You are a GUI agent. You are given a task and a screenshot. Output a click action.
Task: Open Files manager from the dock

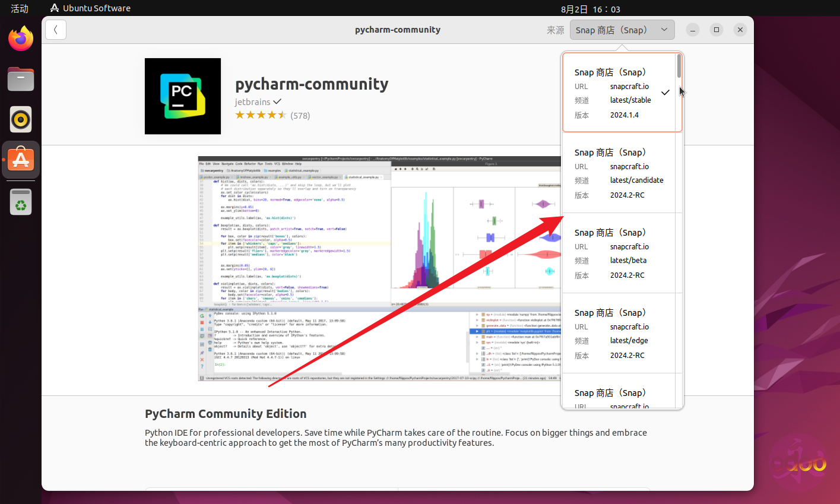pos(21,80)
